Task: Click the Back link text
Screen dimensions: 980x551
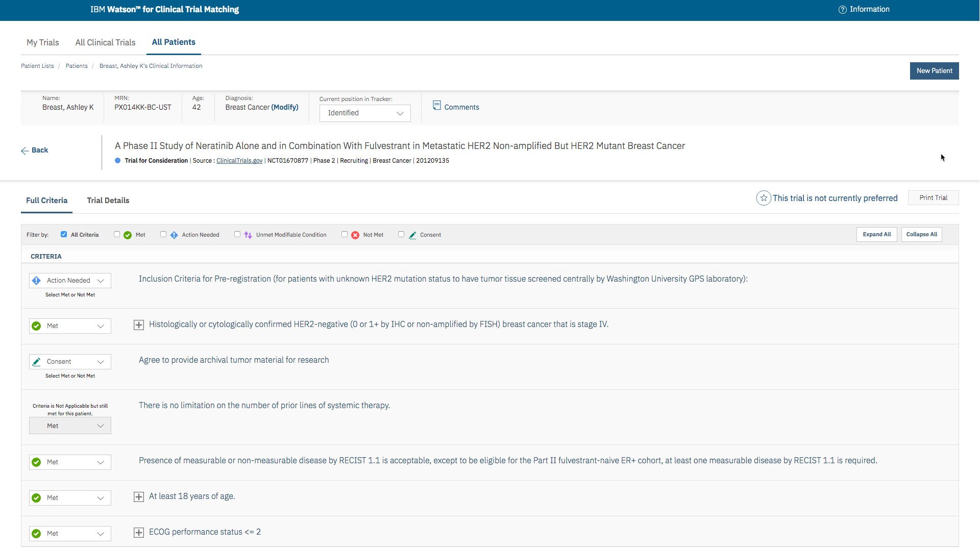Action: coord(40,150)
